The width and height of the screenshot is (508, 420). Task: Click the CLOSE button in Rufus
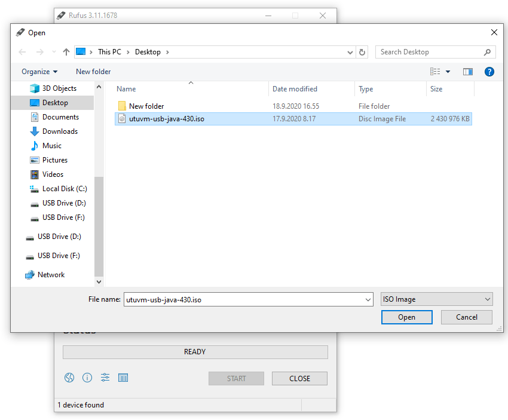click(x=299, y=378)
